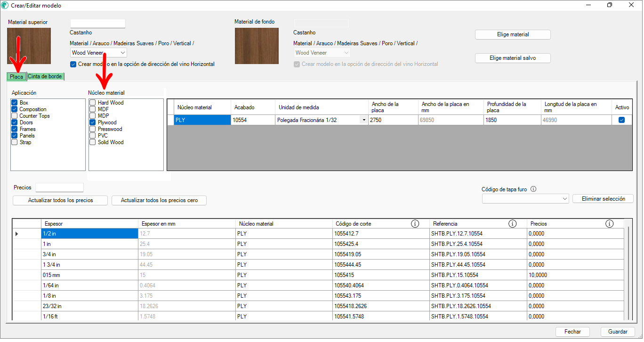Check the MDF core material option
Viewport: 644px width, 342px height.
tap(93, 109)
